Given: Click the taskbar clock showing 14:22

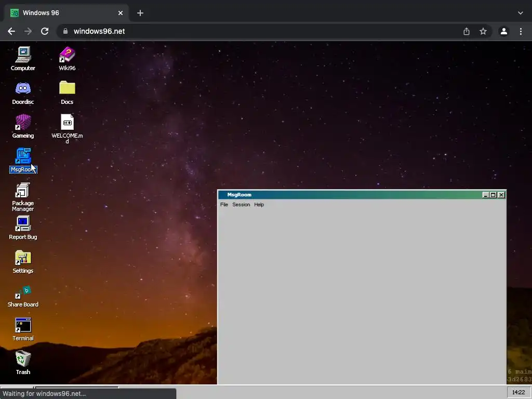Looking at the screenshot, I should point(518,392).
